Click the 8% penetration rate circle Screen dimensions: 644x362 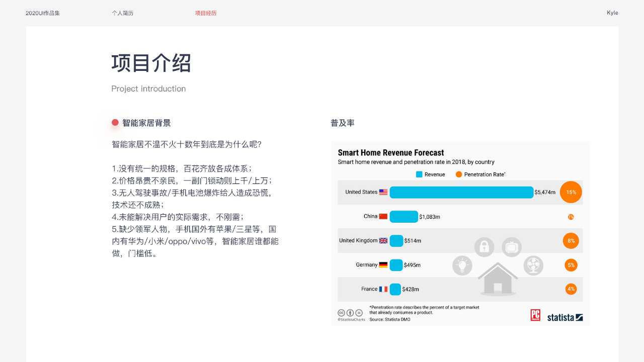click(571, 241)
